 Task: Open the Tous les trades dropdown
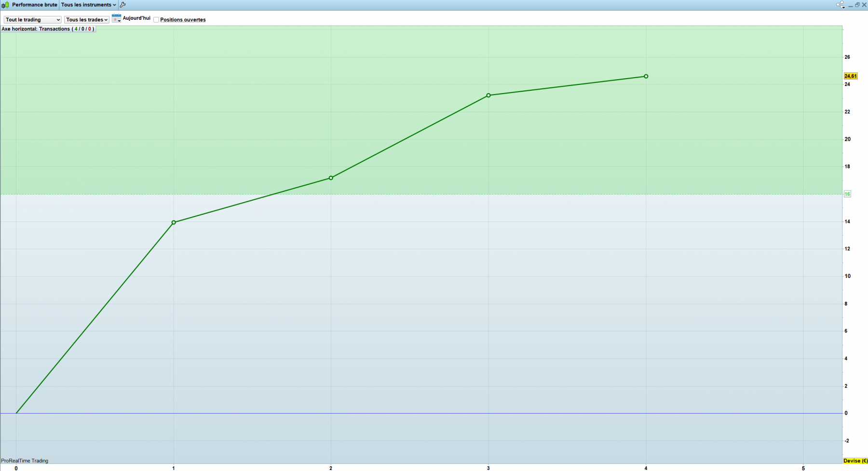pyautogui.click(x=87, y=20)
